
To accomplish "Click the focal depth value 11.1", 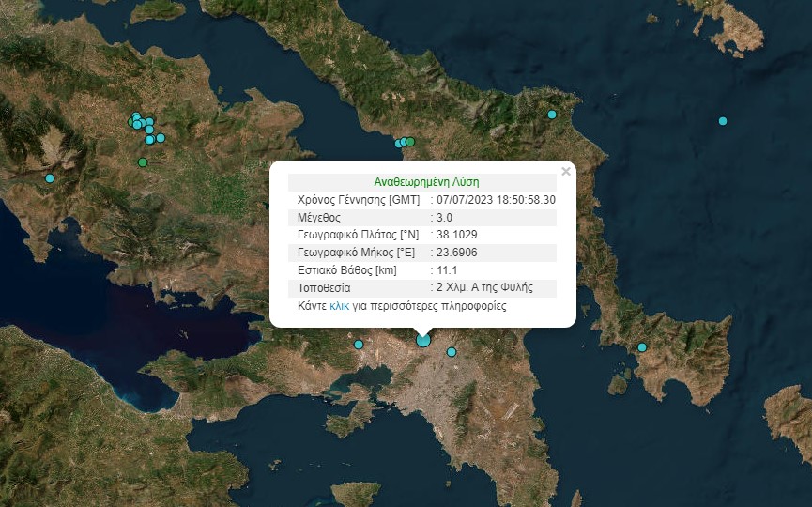I will tap(446, 270).
